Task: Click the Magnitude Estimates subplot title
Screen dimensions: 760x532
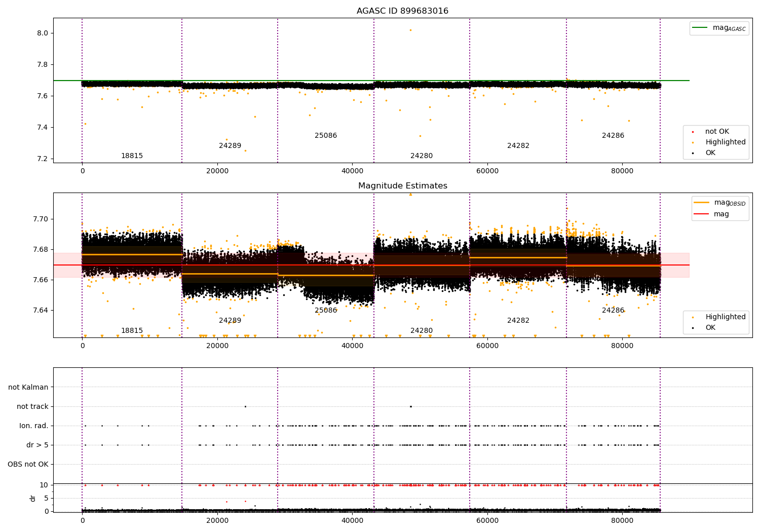Action: 402,186
